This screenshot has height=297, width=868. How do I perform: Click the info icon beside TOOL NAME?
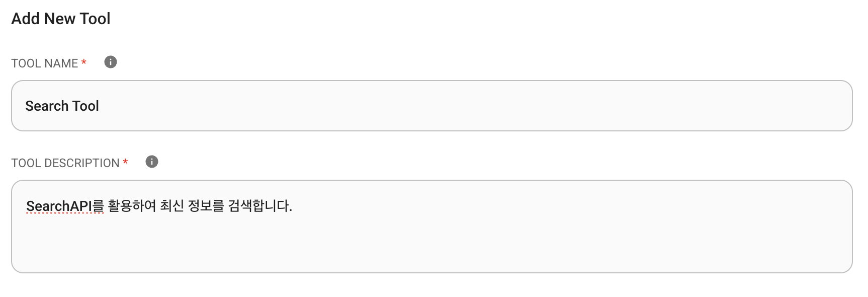click(111, 62)
